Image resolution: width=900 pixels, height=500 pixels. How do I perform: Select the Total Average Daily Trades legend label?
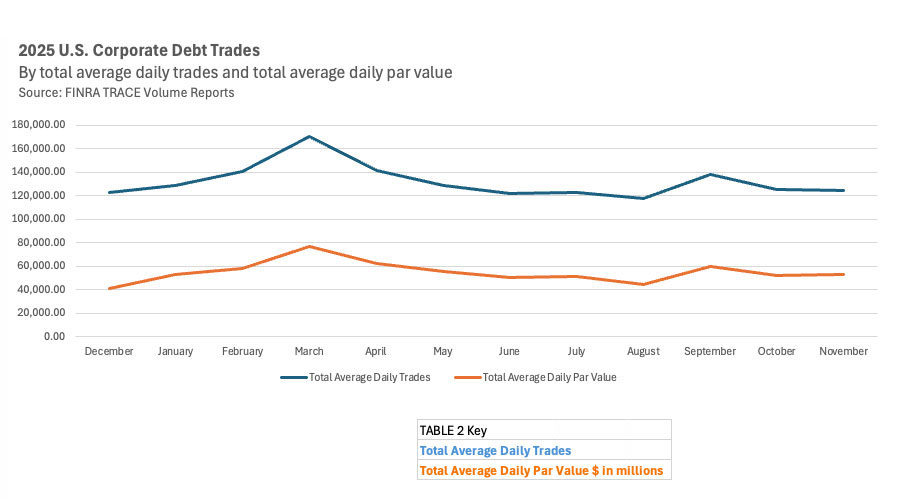pyautogui.click(x=372, y=379)
